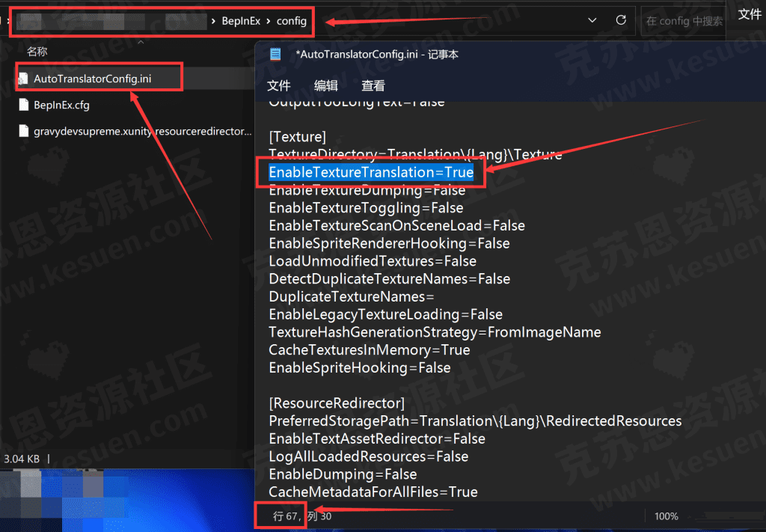The width and height of the screenshot is (766, 532).
Task: Click the 100% zoom level in status bar
Action: (x=666, y=516)
